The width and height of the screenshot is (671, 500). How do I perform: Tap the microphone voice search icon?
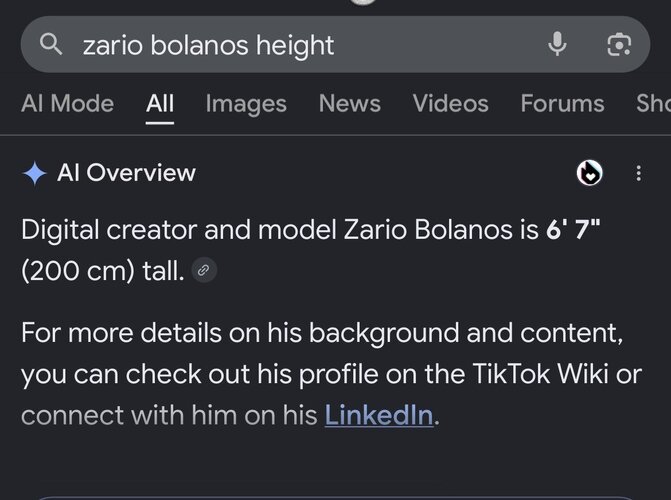point(557,44)
